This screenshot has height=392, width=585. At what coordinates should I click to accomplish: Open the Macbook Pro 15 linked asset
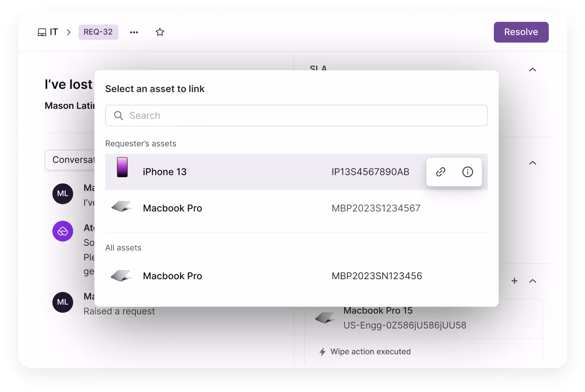424,318
